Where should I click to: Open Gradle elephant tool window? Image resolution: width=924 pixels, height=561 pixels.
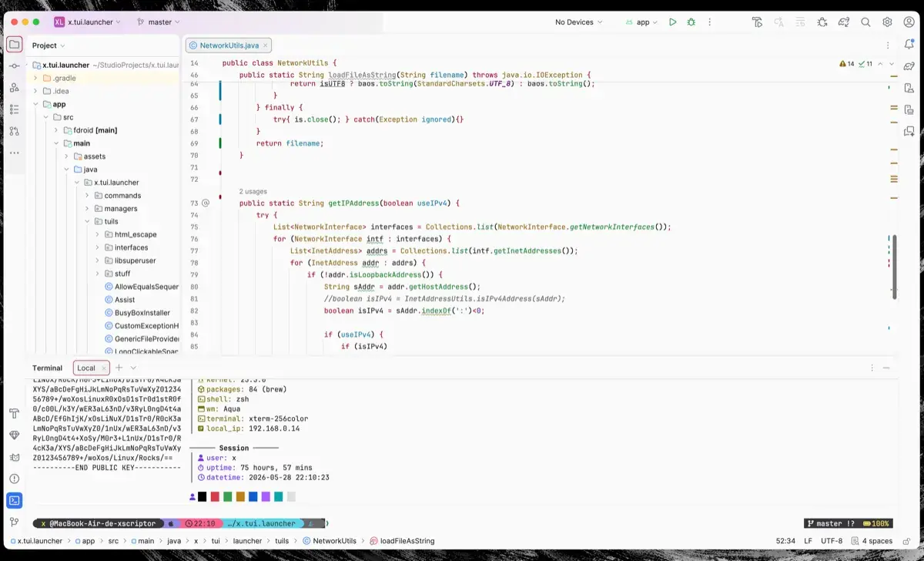pos(909,67)
